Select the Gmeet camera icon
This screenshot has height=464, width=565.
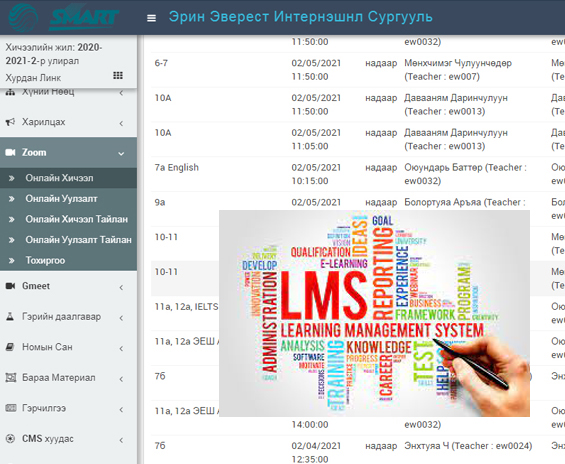[10, 286]
